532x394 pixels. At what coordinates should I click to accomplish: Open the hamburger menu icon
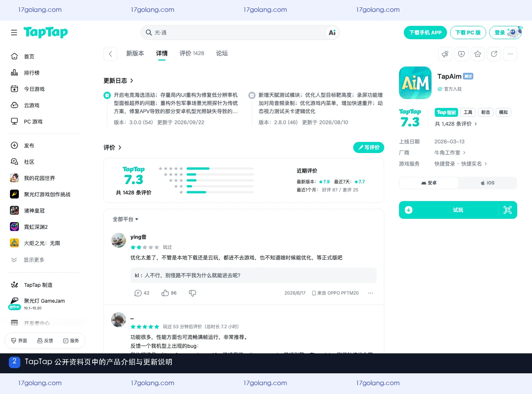click(14, 33)
